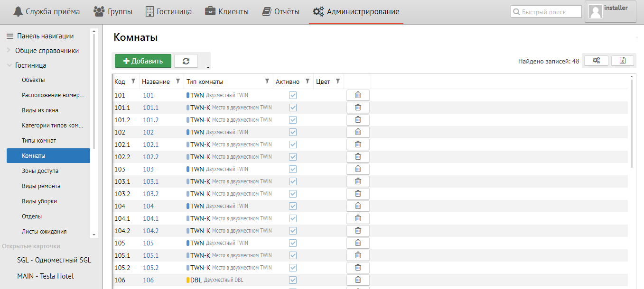Open Группы menu
Viewport: 644px width, 289px height.
pos(113,11)
